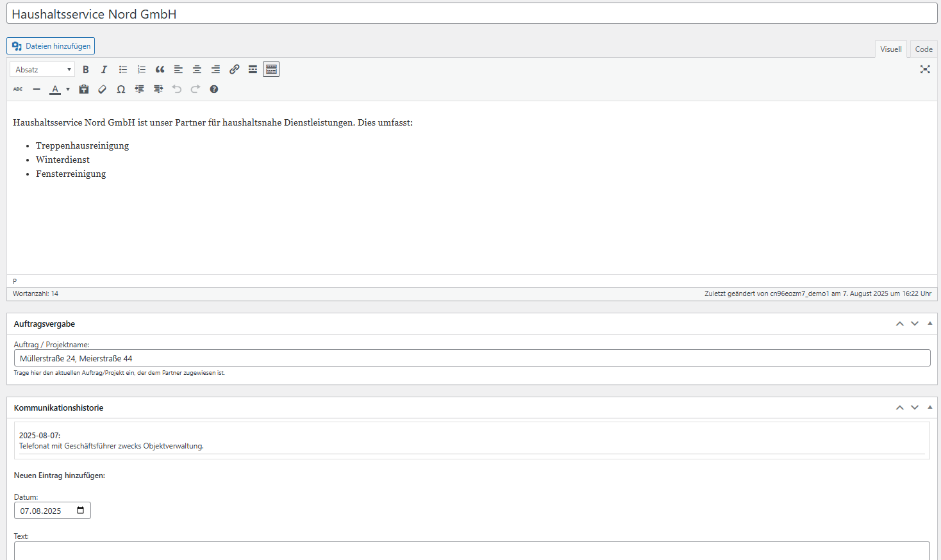
Task: Click the Wortanzahl: 14 status text
Action: 35,293
